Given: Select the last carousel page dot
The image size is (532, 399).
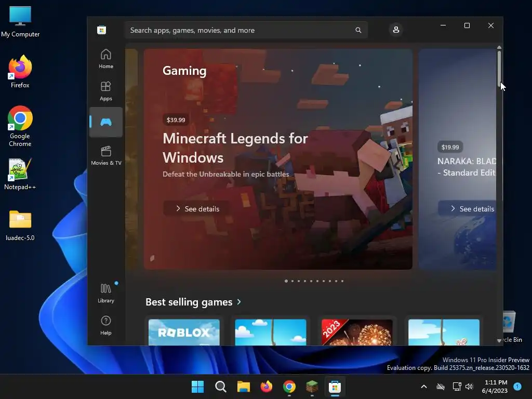Looking at the screenshot, I should click(342, 281).
